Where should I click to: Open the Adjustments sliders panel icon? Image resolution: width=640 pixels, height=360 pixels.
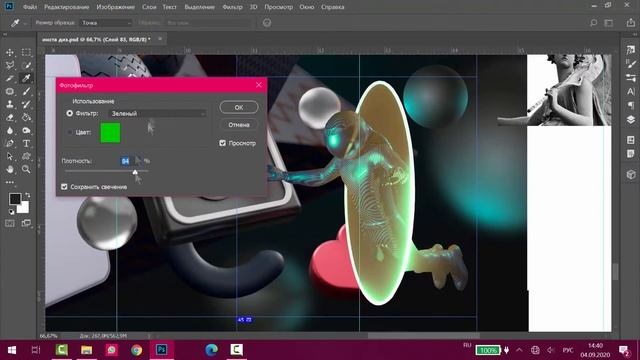(x=631, y=78)
